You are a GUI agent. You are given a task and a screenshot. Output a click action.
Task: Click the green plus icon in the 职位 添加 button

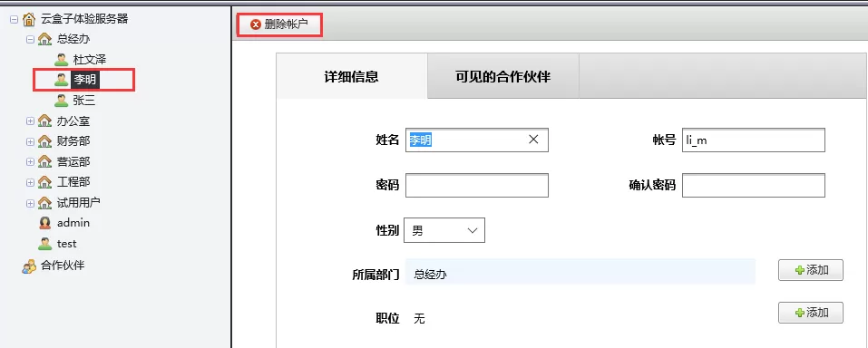pyautogui.click(x=799, y=313)
